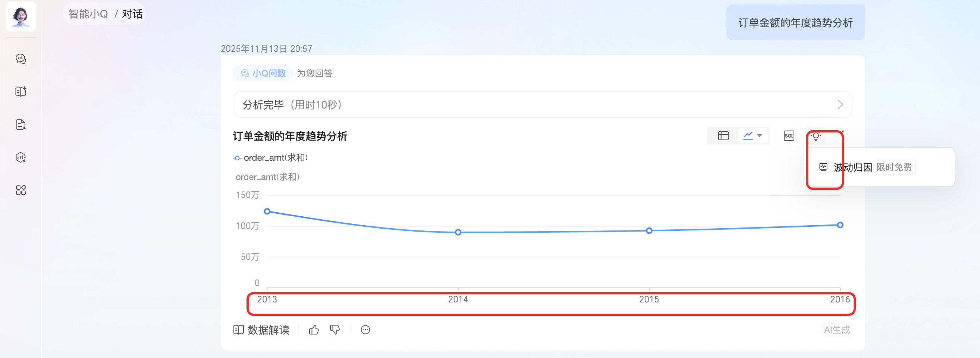Click the more options ellipsis circle icon
Viewport: 980px width, 358px height.
(365, 330)
